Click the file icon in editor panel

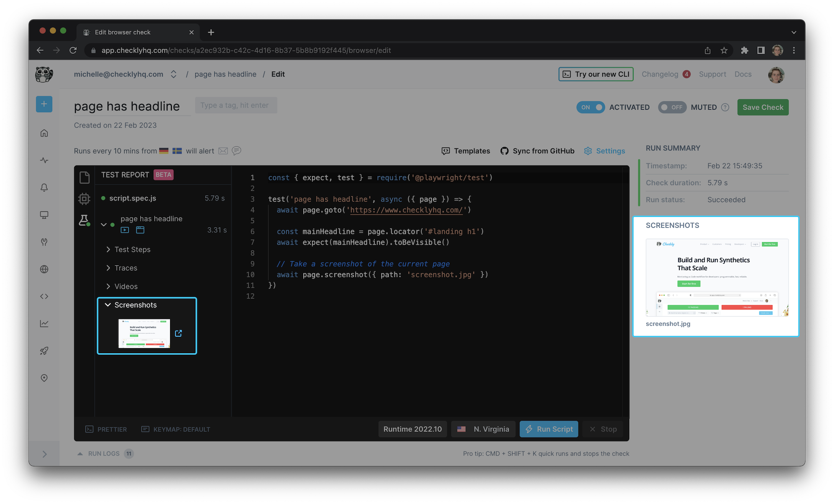pyautogui.click(x=84, y=178)
